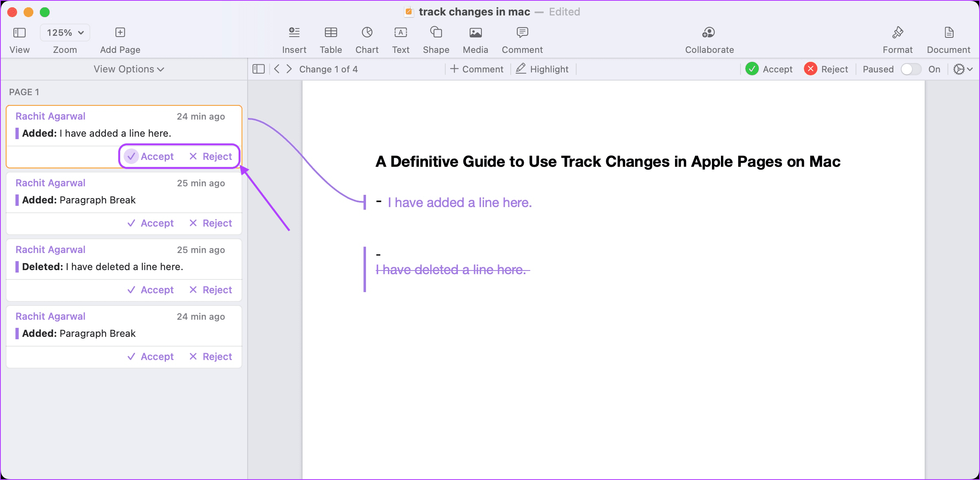Click the Pages document icon in title bar

tap(409, 12)
